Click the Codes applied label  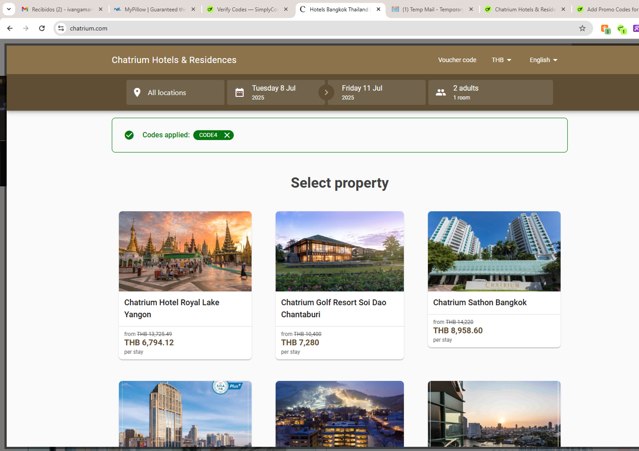coord(166,135)
